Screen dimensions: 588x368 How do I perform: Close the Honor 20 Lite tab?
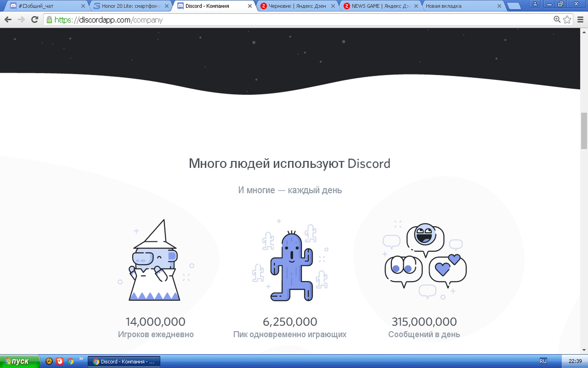click(167, 6)
